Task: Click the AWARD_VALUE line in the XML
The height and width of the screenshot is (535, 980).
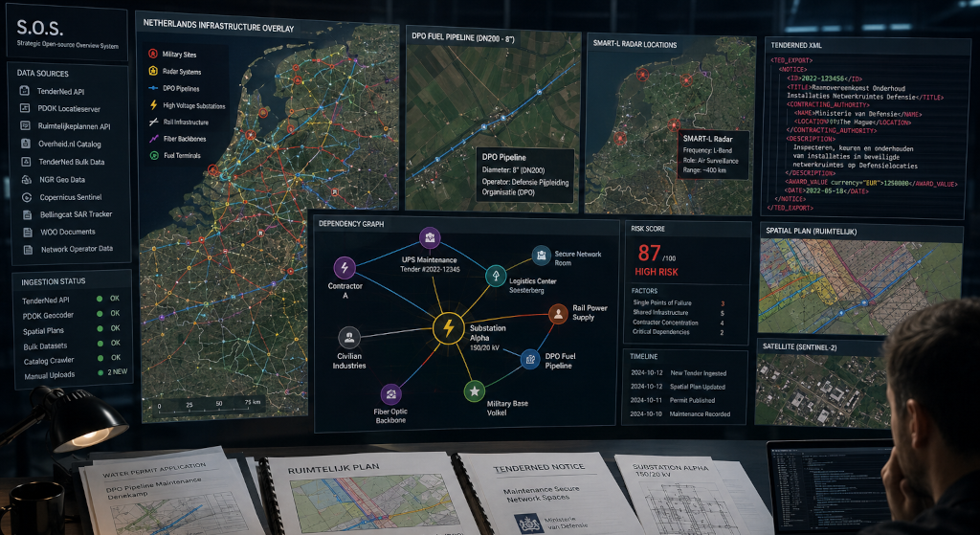Action: [x=871, y=183]
